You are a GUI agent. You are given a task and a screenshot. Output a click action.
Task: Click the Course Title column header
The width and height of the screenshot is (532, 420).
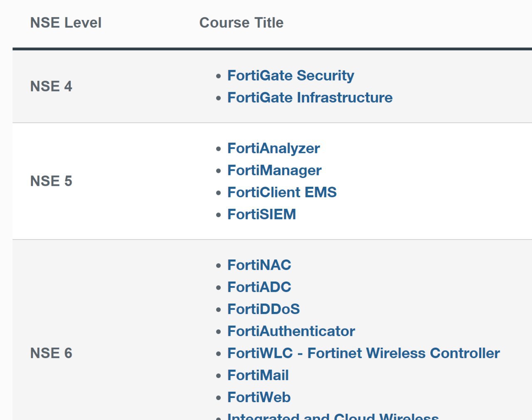241,23
